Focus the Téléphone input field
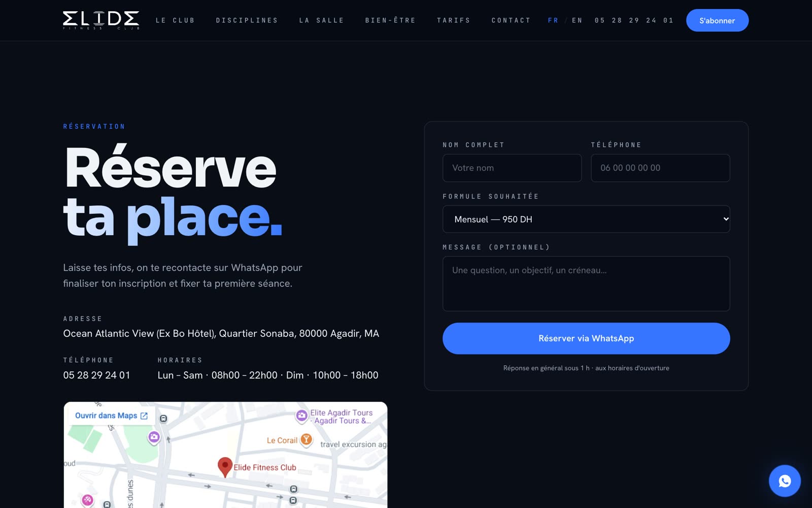 (x=660, y=168)
